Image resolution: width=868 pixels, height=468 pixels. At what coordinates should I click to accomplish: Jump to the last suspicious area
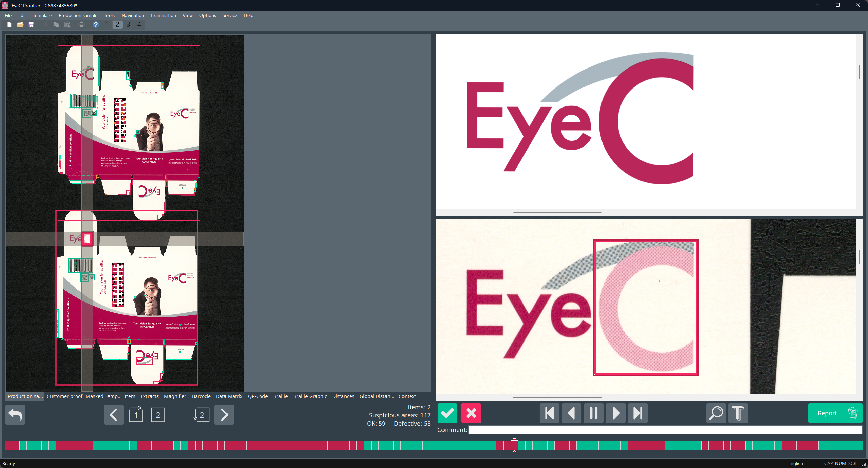pos(638,413)
